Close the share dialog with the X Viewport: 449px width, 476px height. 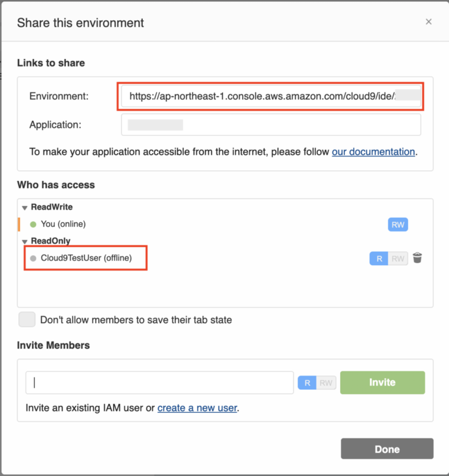point(428,22)
